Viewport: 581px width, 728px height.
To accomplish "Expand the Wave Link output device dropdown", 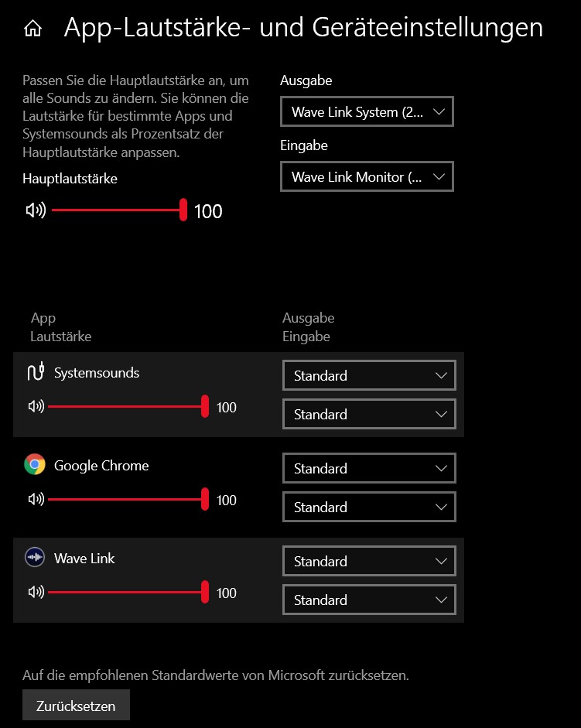I will click(369, 562).
